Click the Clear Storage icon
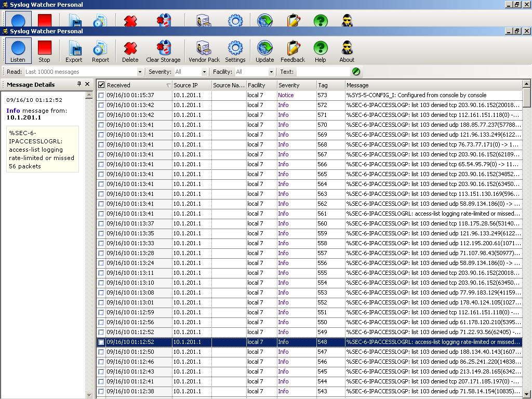This screenshot has height=399, width=532. tap(164, 48)
